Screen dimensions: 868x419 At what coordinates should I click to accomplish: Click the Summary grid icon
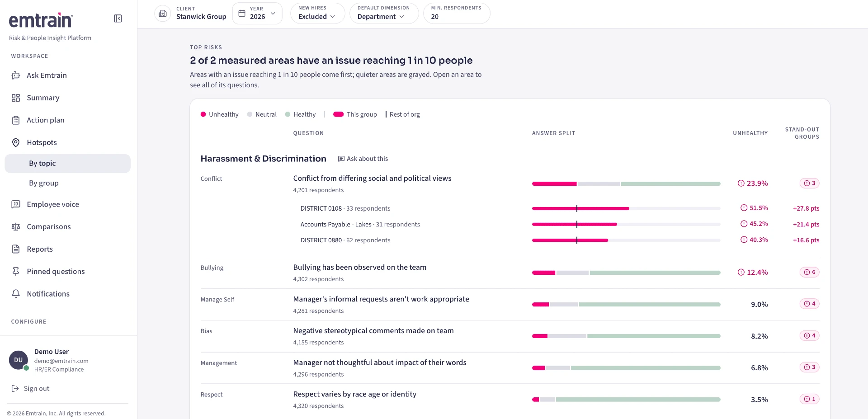16,98
